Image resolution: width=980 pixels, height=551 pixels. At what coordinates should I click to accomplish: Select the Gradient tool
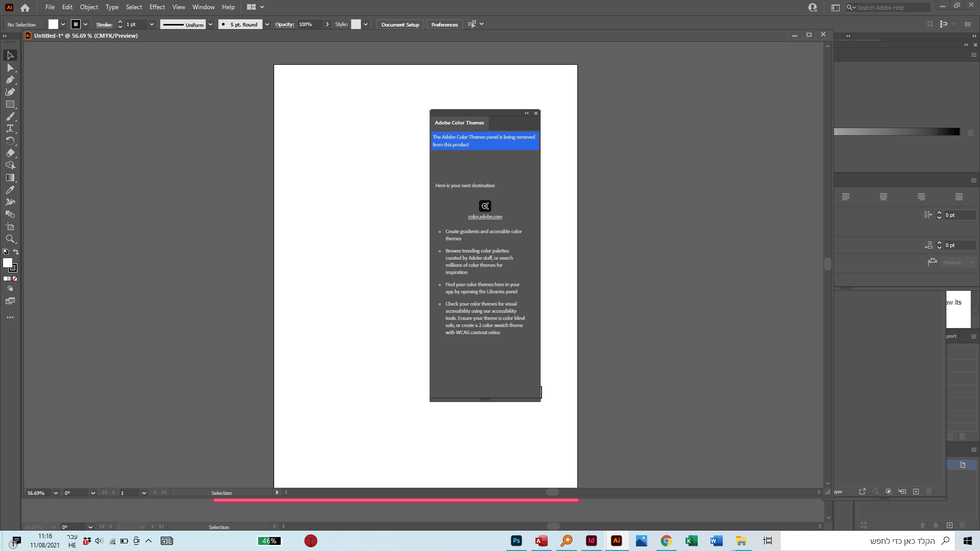click(10, 178)
